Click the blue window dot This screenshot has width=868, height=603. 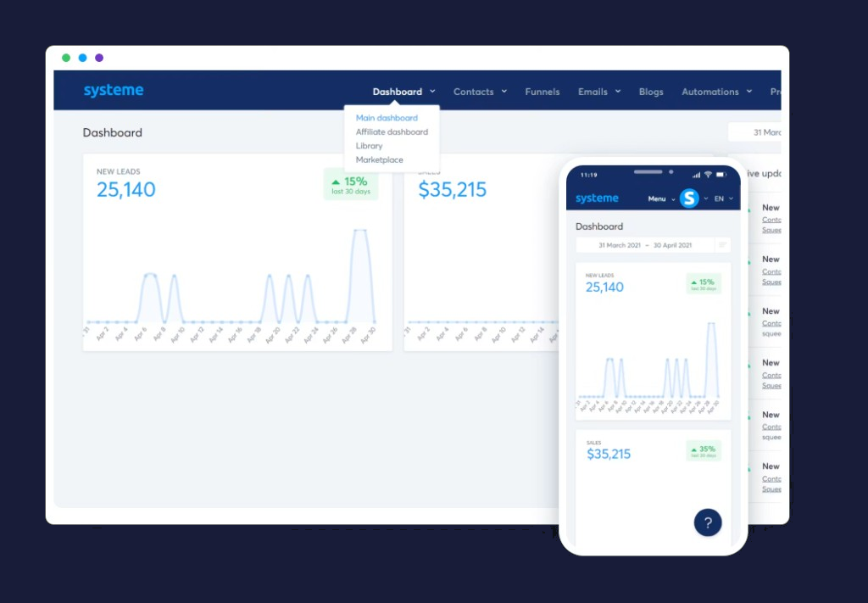pos(82,58)
